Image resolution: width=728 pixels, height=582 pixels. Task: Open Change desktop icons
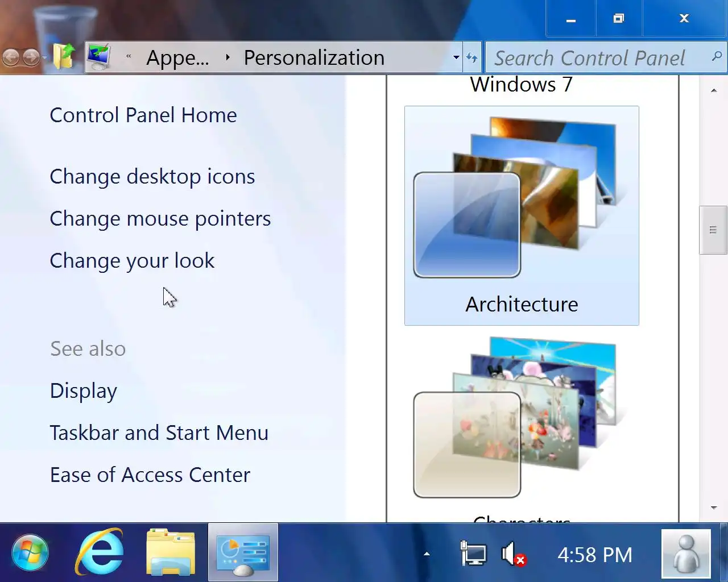pyautogui.click(x=152, y=177)
